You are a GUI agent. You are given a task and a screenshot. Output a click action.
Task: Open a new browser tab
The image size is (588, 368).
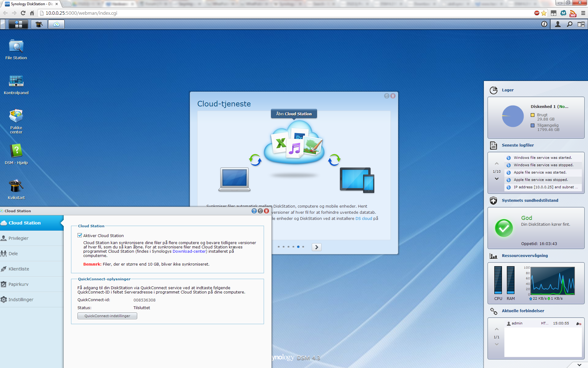67,4
